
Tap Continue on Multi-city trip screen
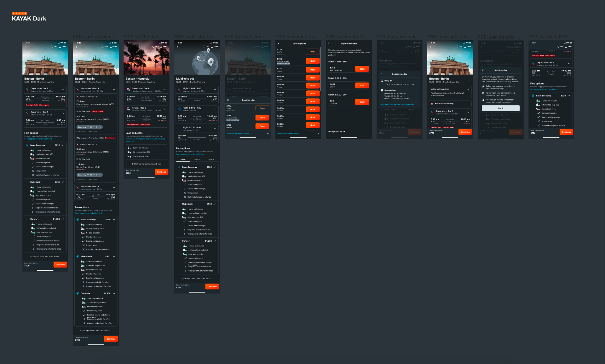point(212,286)
